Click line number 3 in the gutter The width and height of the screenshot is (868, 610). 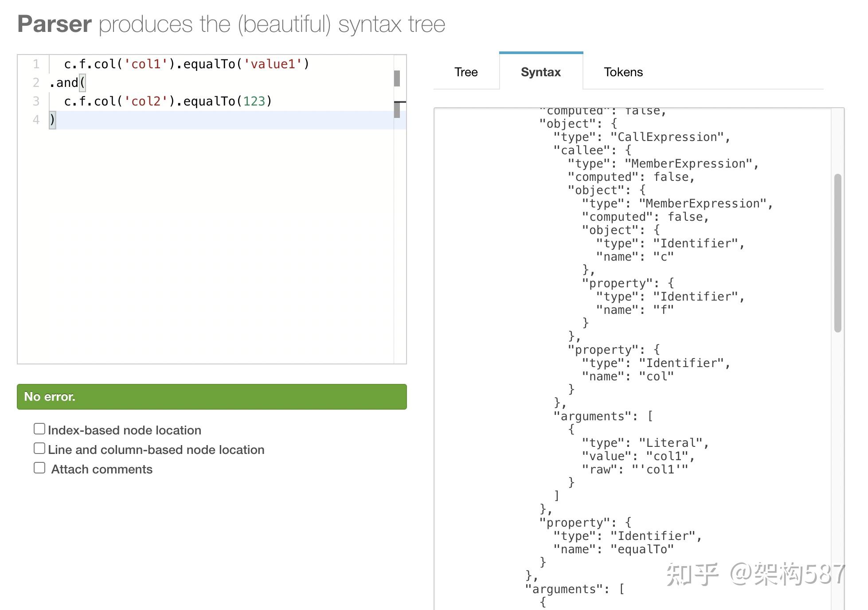tap(36, 102)
